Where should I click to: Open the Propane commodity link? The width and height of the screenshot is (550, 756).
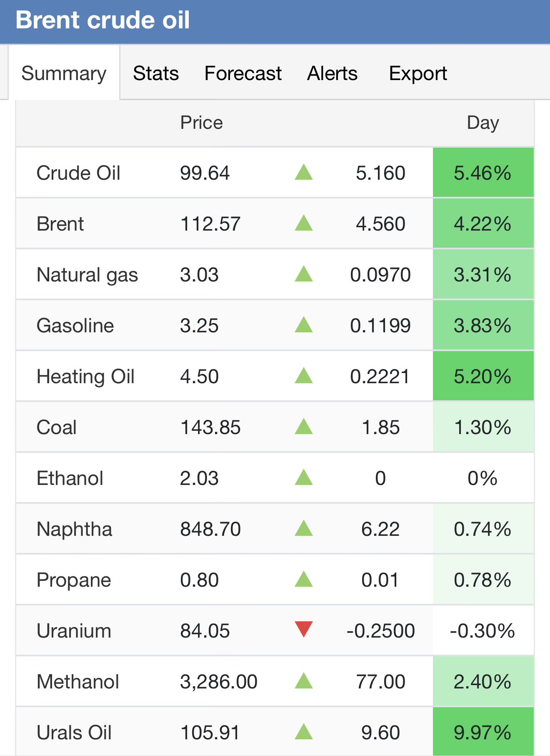[x=74, y=580]
